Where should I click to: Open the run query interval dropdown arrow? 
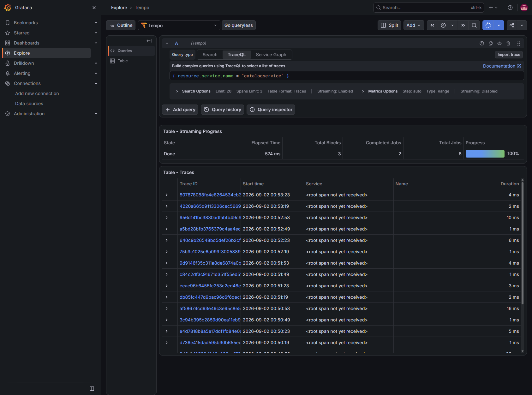point(499,25)
